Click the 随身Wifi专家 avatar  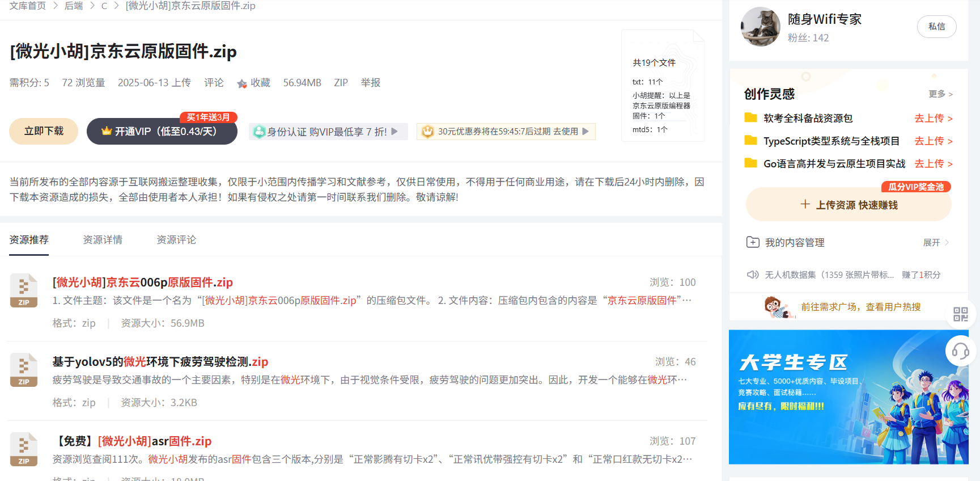click(761, 27)
